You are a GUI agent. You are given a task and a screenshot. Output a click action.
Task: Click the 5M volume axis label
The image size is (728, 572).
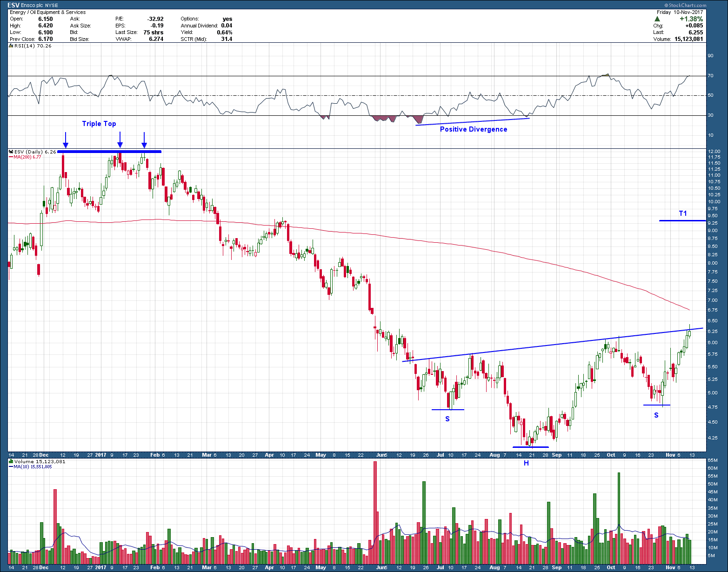pyautogui.click(x=711, y=555)
